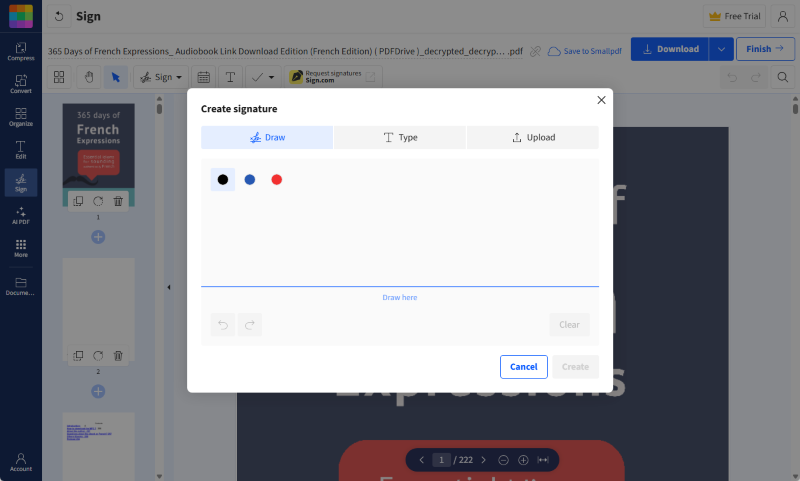
Task: Switch to the Type tab
Action: (400, 137)
